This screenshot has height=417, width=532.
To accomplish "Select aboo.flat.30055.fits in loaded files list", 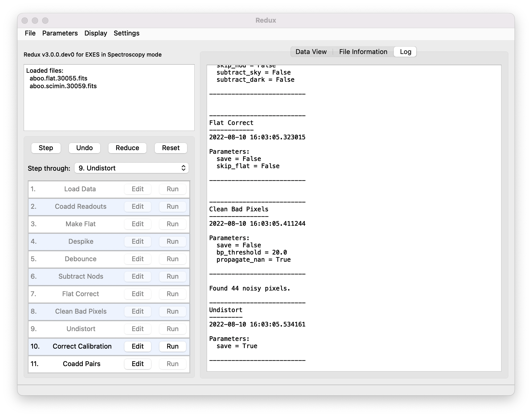I will coord(58,78).
